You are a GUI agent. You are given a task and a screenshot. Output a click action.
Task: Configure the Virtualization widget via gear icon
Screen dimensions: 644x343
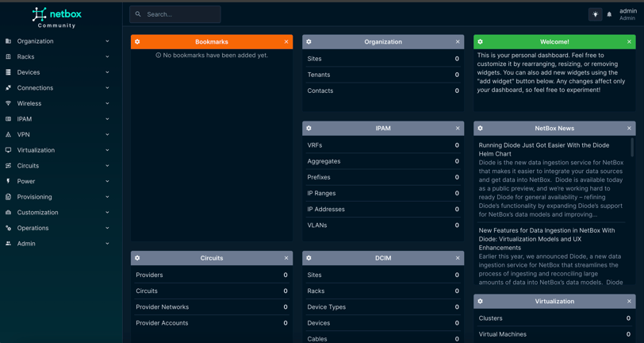click(480, 301)
